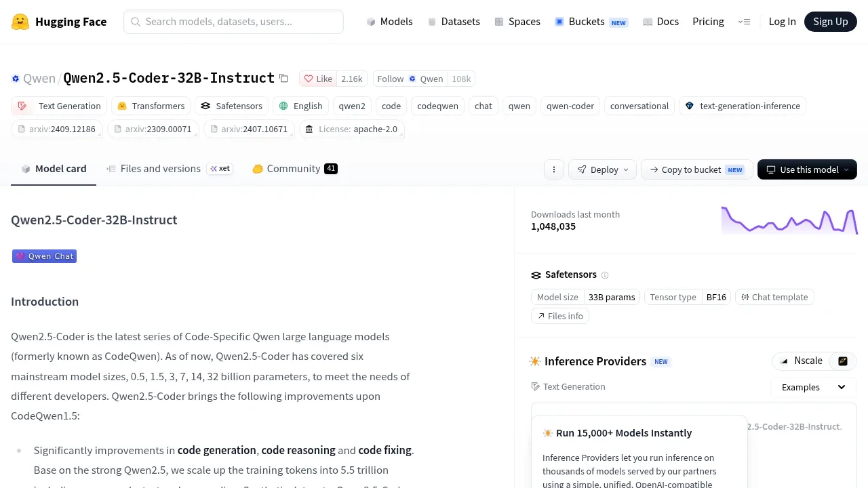Like the model with heart button
The height and width of the screenshot is (488, 868).
(318, 79)
